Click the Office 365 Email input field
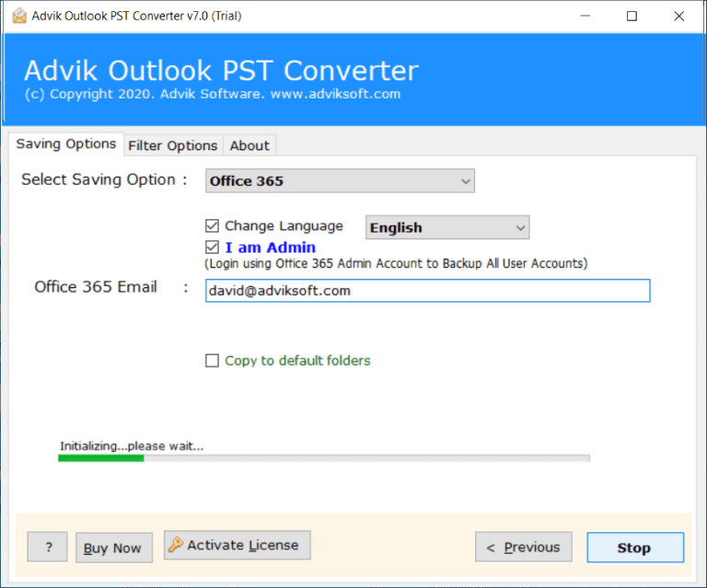This screenshot has height=588, width=707. (427, 291)
